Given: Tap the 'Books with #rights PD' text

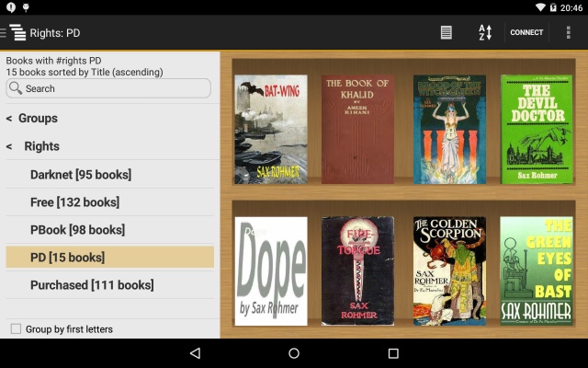Looking at the screenshot, I should [x=53, y=61].
